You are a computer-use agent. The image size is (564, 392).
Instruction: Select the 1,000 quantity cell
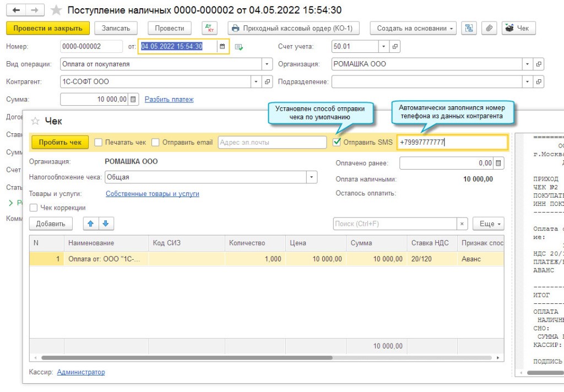click(x=256, y=259)
